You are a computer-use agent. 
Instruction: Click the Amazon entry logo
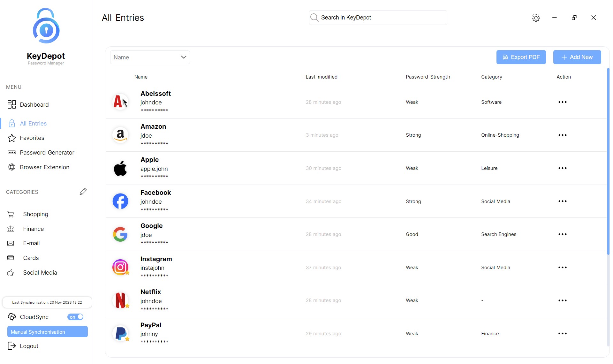[x=120, y=135]
